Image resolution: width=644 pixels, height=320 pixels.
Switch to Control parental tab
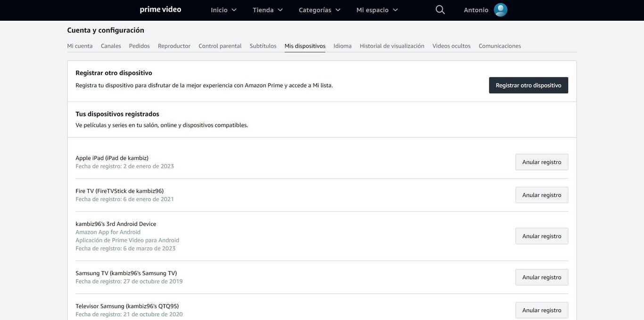tap(220, 46)
